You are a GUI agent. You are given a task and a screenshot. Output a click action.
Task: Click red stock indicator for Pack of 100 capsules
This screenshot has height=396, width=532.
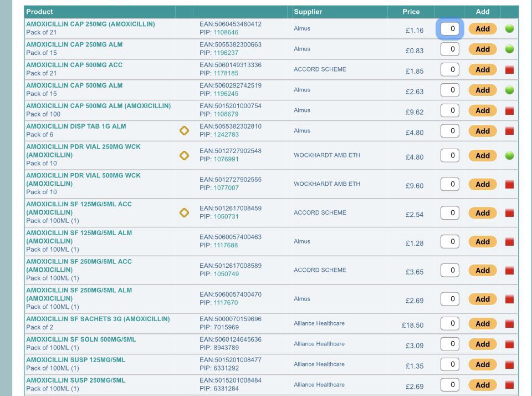click(509, 111)
